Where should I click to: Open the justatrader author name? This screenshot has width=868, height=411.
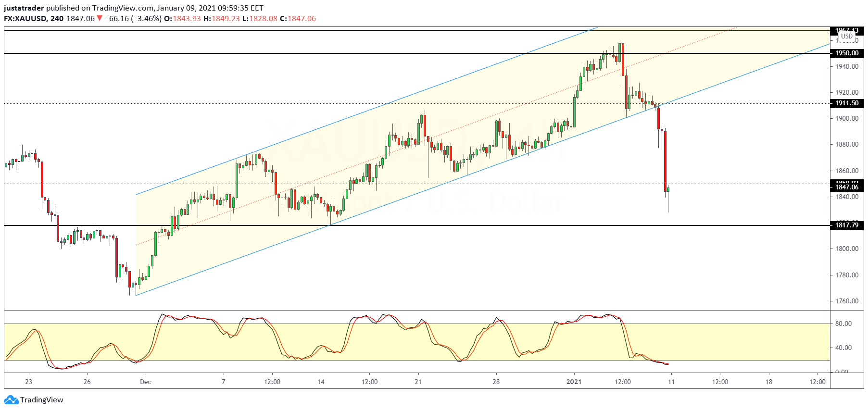pyautogui.click(x=24, y=8)
